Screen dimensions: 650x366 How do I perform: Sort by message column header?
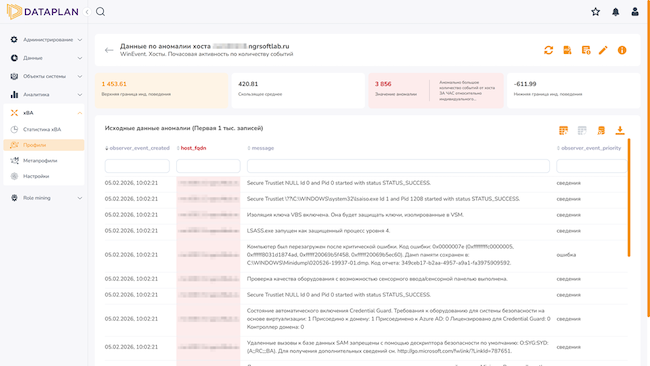point(261,148)
